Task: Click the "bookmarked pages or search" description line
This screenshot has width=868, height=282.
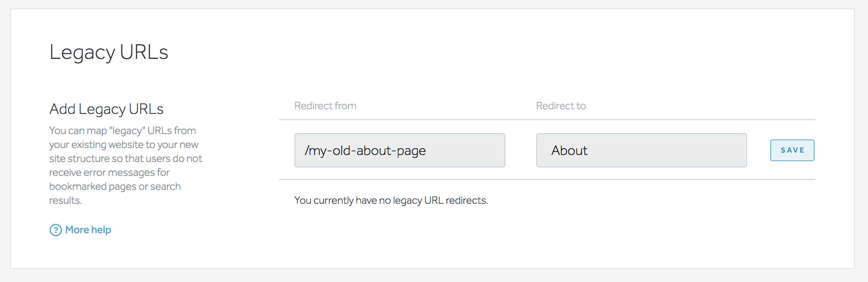Action: 115,186
